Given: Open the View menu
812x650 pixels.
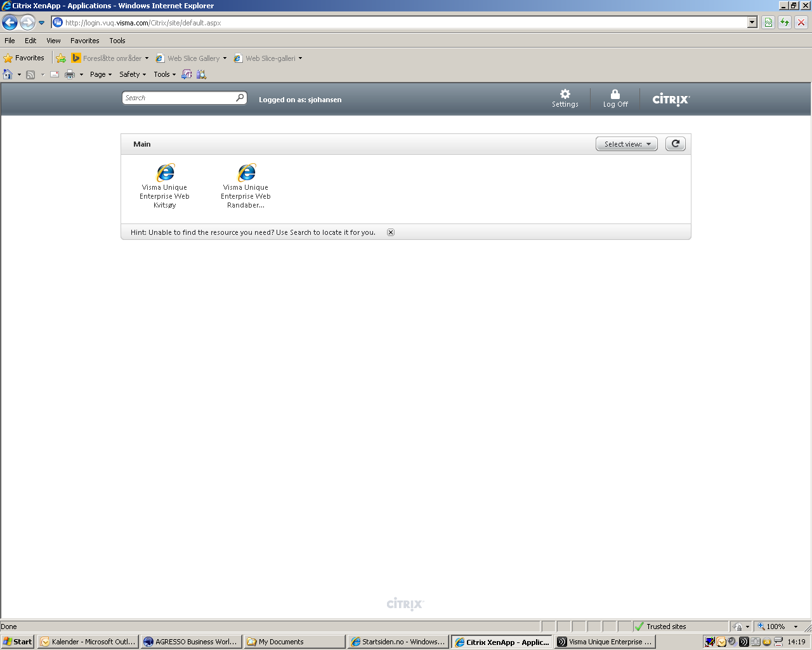Looking at the screenshot, I should coord(53,41).
